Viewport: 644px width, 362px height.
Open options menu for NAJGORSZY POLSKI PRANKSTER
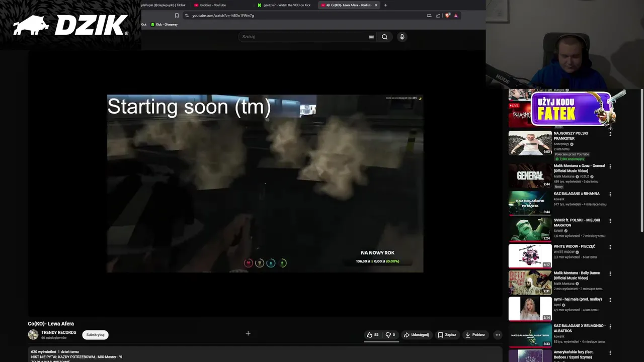point(610,134)
